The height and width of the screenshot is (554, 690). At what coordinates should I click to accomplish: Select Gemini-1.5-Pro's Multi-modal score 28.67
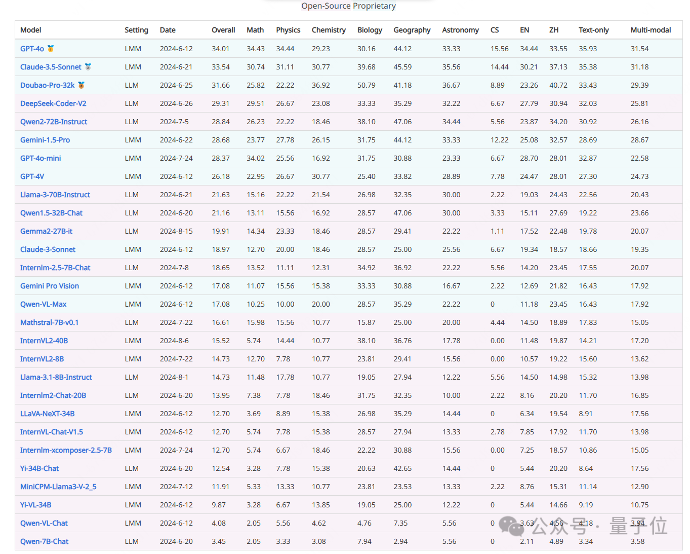tap(639, 140)
